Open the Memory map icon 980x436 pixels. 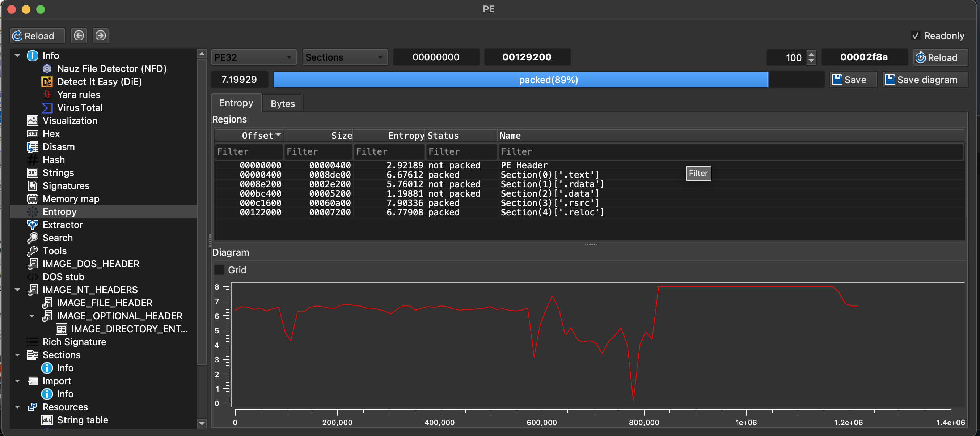tap(32, 199)
